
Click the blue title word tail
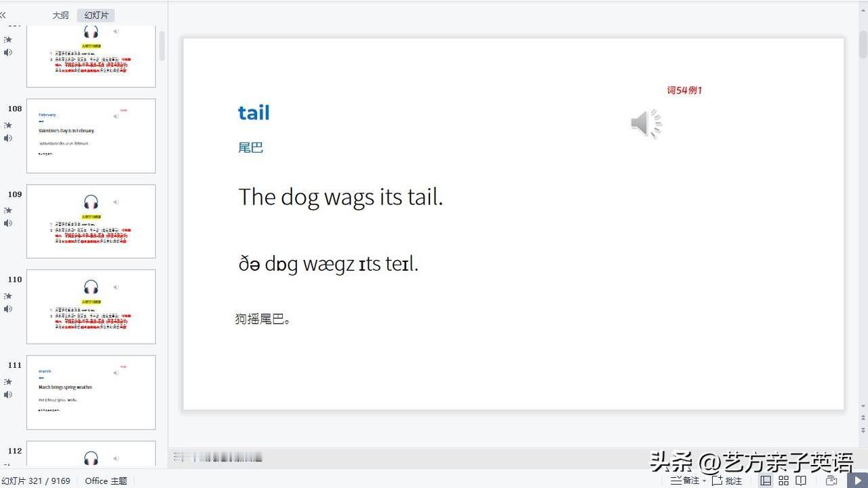click(254, 113)
